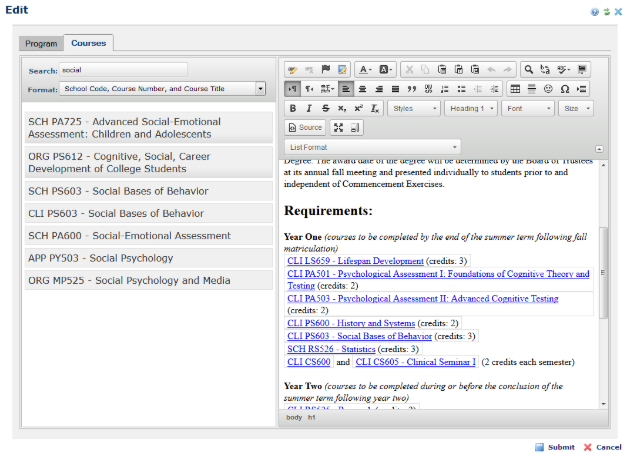Click the anchor flag icon
628x463 pixels.
(326, 70)
